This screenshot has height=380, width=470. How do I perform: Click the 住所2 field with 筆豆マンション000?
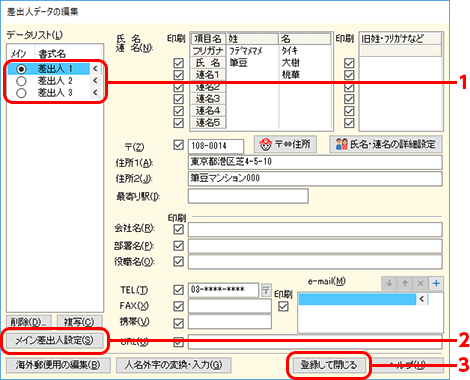point(315,179)
